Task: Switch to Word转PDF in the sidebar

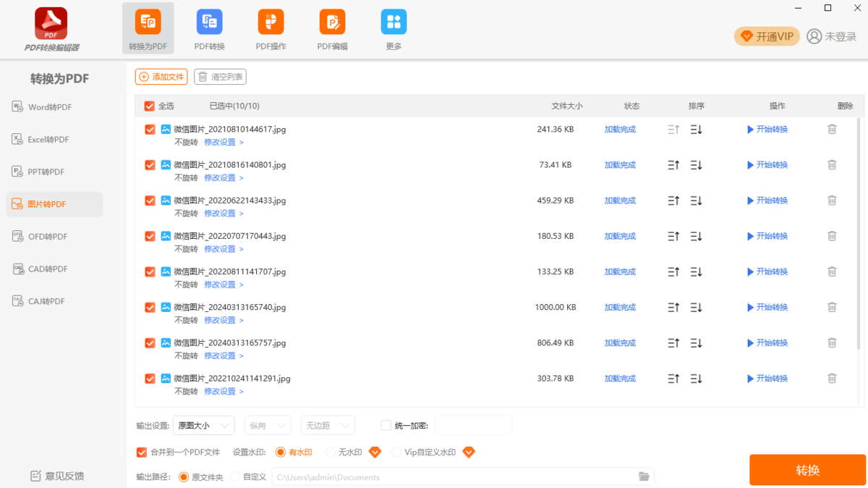Action: (50, 107)
